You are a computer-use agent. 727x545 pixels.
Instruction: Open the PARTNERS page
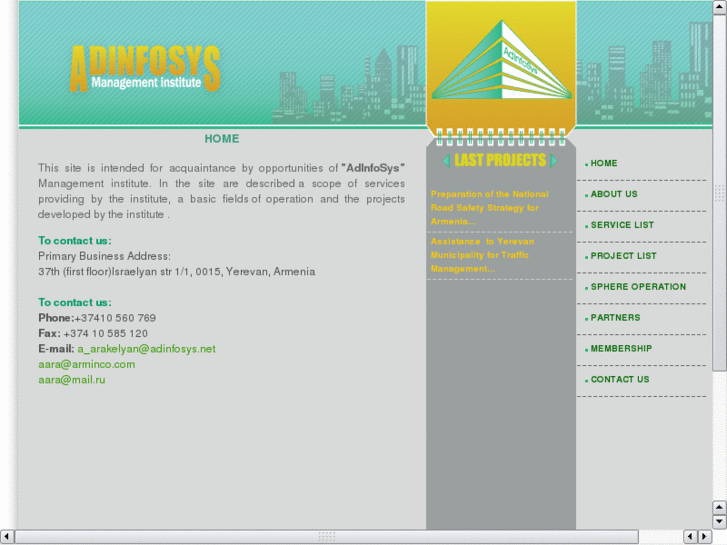point(615,318)
